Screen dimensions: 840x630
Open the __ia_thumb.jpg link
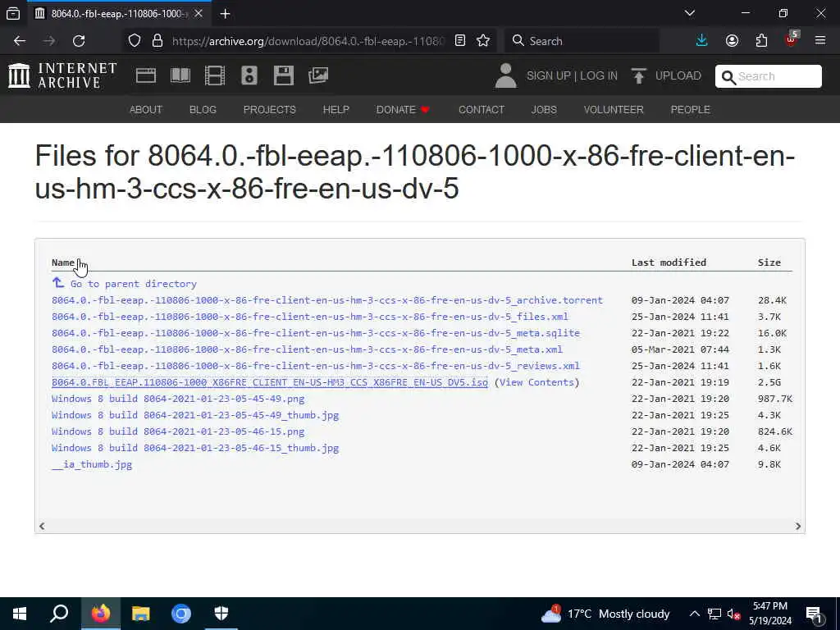[92, 464]
